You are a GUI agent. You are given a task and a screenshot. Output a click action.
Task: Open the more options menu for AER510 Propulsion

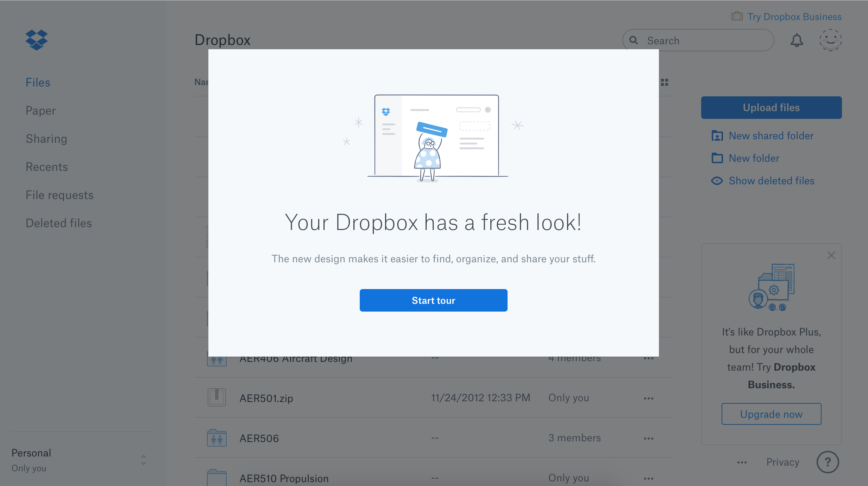pyautogui.click(x=649, y=479)
